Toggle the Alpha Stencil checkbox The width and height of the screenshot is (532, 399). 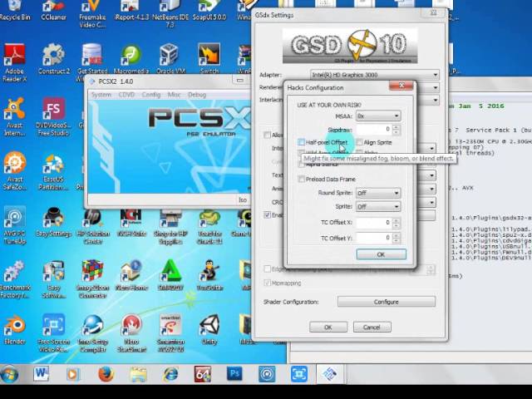pos(301,165)
